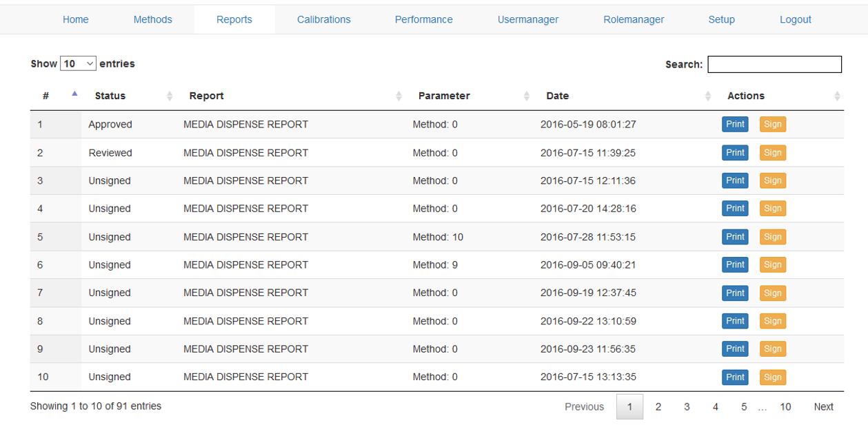Sort table by the # column arrow
This screenshot has height=438, width=868.
tap(74, 95)
